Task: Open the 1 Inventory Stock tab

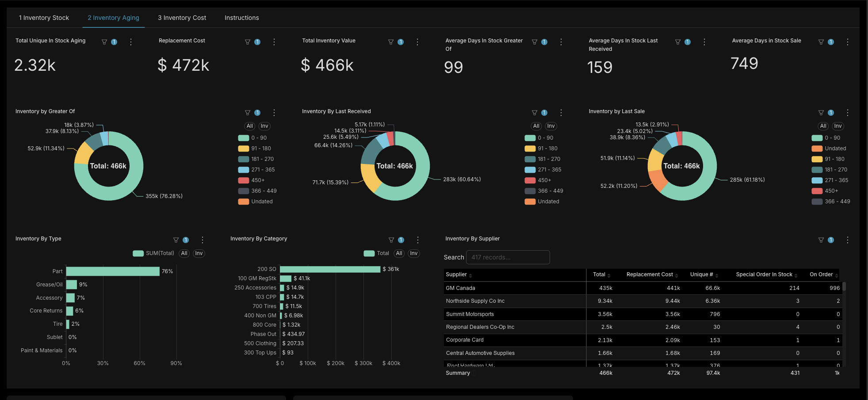Action: pyautogui.click(x=44, y=18)
